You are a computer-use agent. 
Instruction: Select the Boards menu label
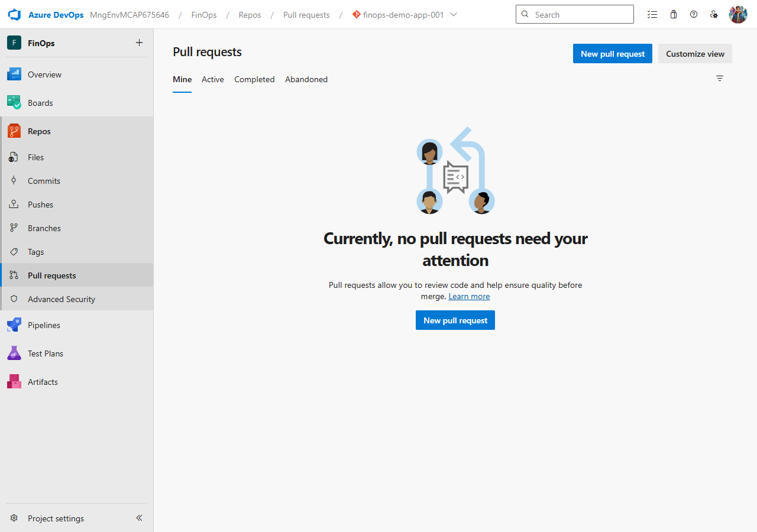[x=40, y=103]
